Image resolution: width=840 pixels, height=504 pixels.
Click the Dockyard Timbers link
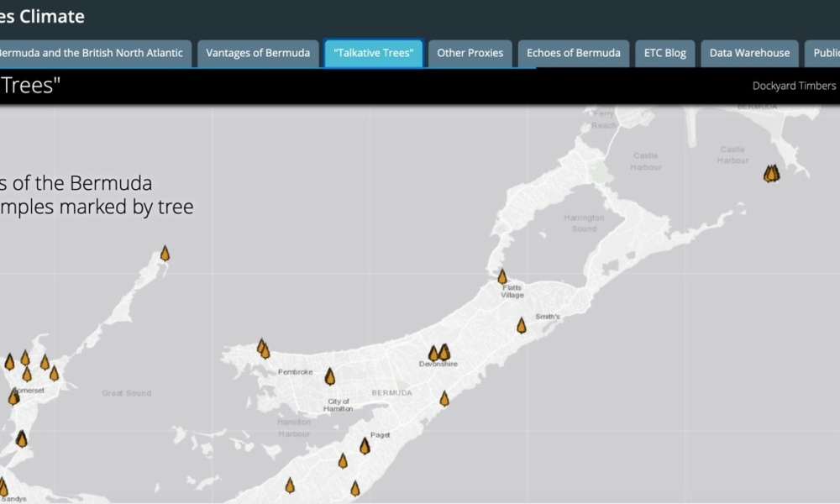click(794, 86)
